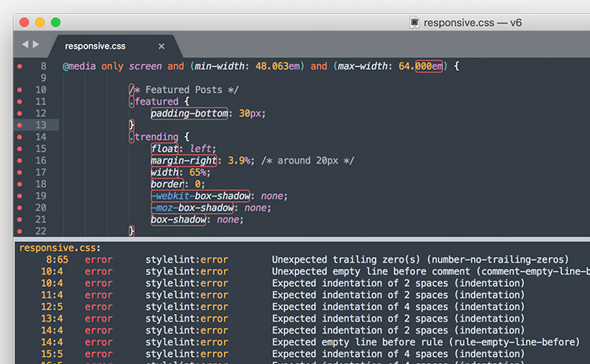Click the padding-bottom property
Screen dimensions: 590x364
190,113
